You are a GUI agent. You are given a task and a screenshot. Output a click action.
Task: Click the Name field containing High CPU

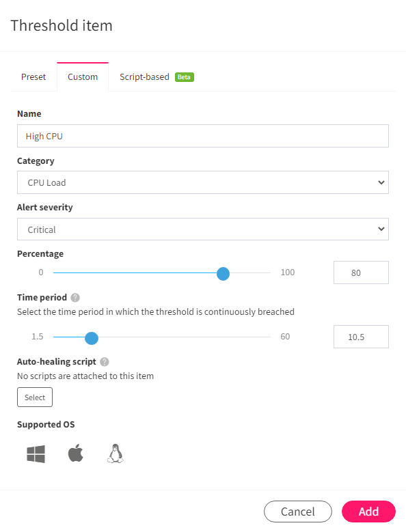(x=203, y=136)
